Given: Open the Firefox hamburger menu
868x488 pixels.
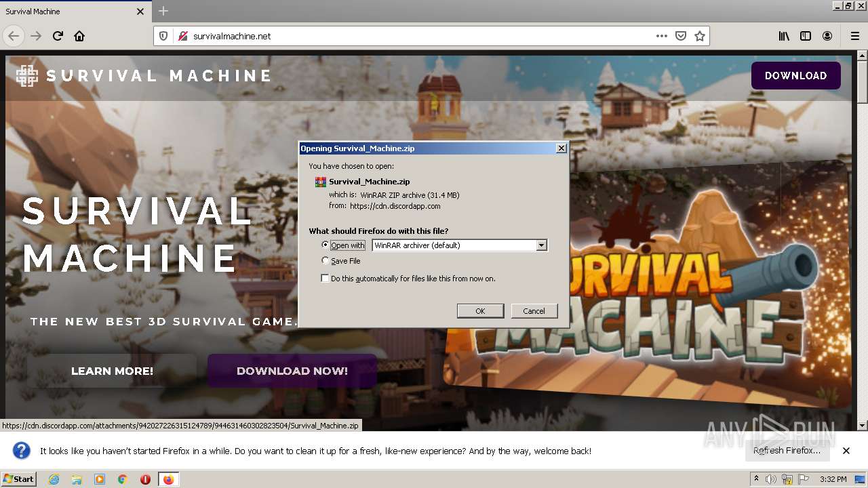Looking at the screenshot, I should click(854, 36).
